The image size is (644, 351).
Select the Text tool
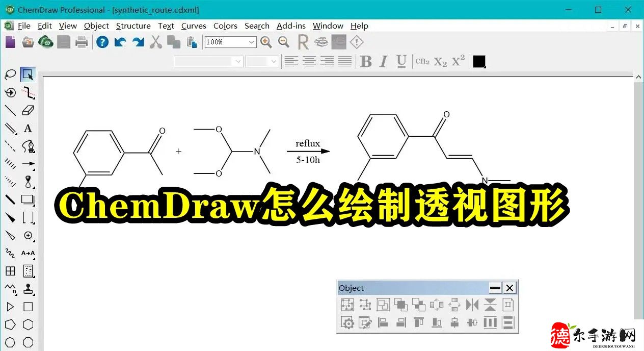tap(28, 129)
